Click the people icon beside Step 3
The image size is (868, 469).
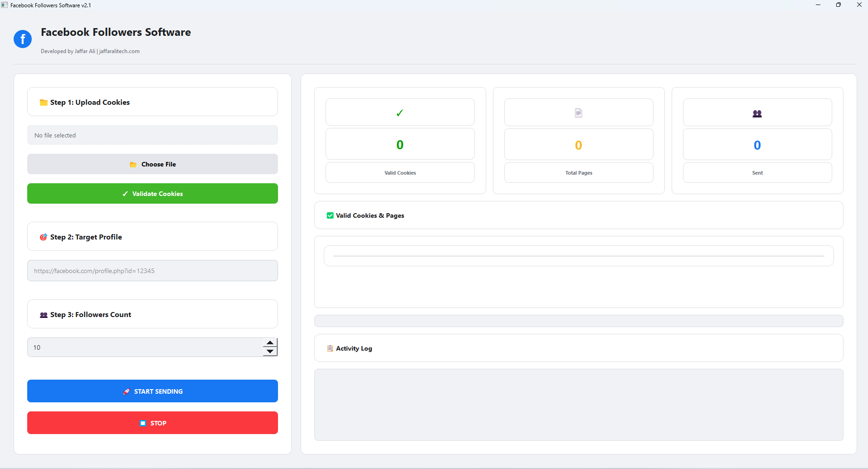pos(44,315)
